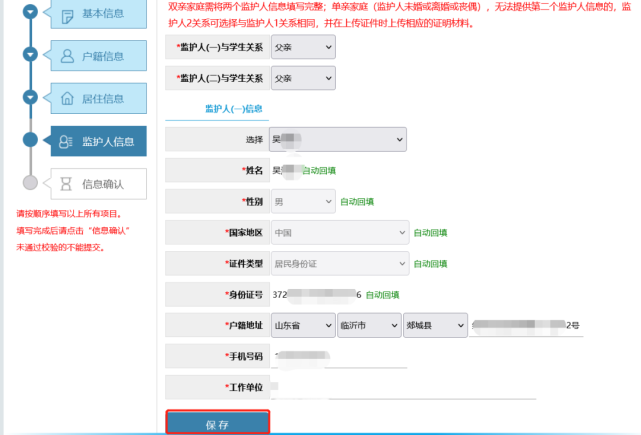641x435 pixels.
Task: Click the 工作单位 input field
Action: (x=403, y=387)
